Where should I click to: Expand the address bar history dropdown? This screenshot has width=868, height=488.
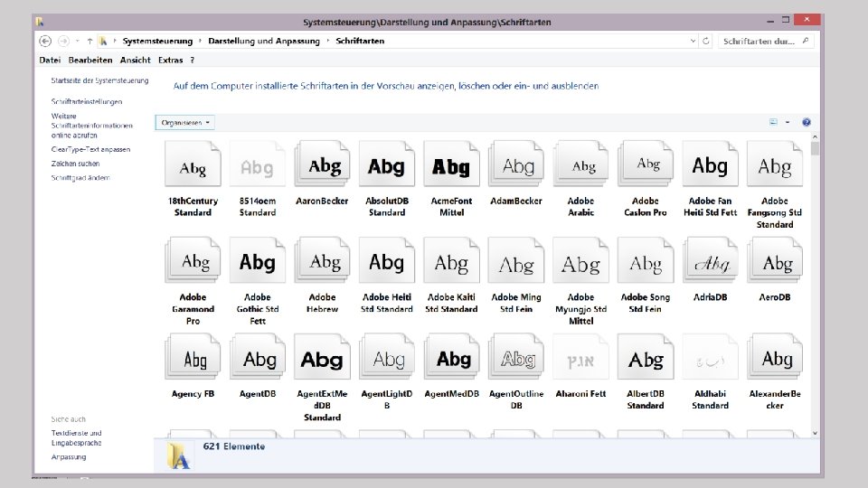tap(693, 41)
